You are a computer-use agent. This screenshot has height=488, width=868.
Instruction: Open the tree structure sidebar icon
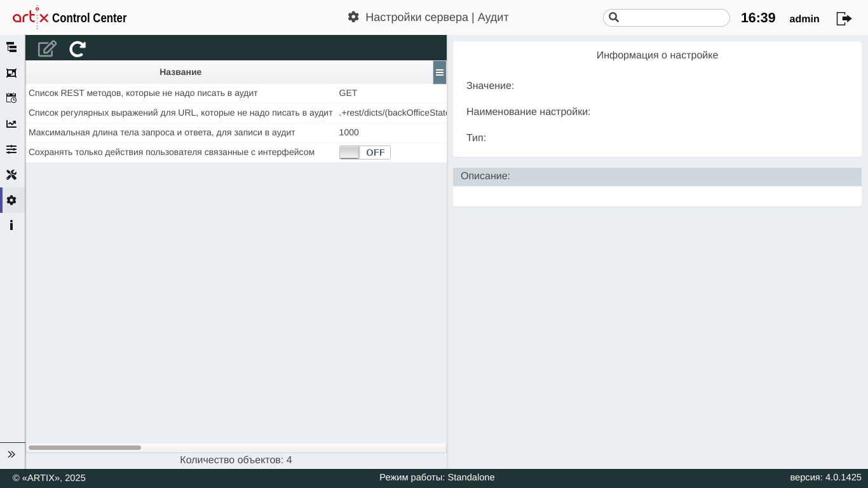[11, 47]
